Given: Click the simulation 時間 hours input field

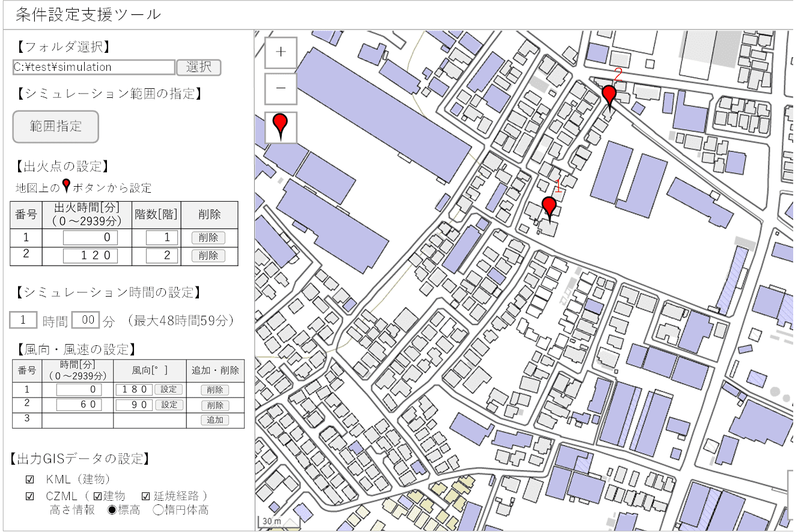Looking at the screenshot, I should point(23,320).
